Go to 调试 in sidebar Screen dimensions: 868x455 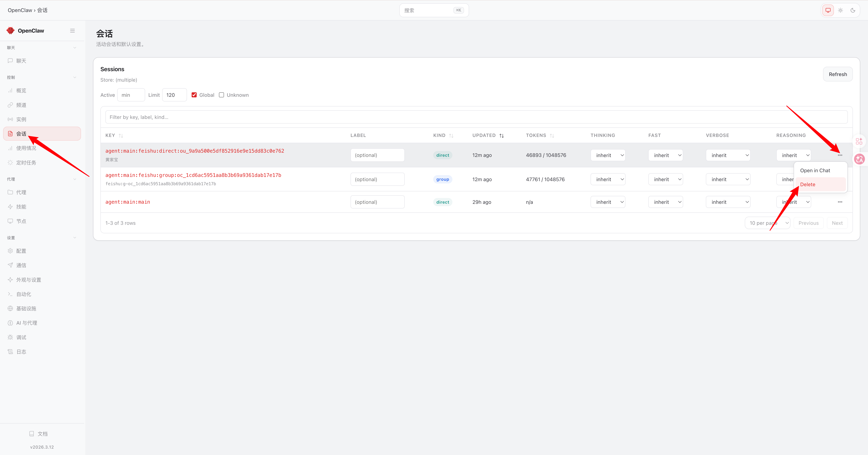tap(42, 337)
